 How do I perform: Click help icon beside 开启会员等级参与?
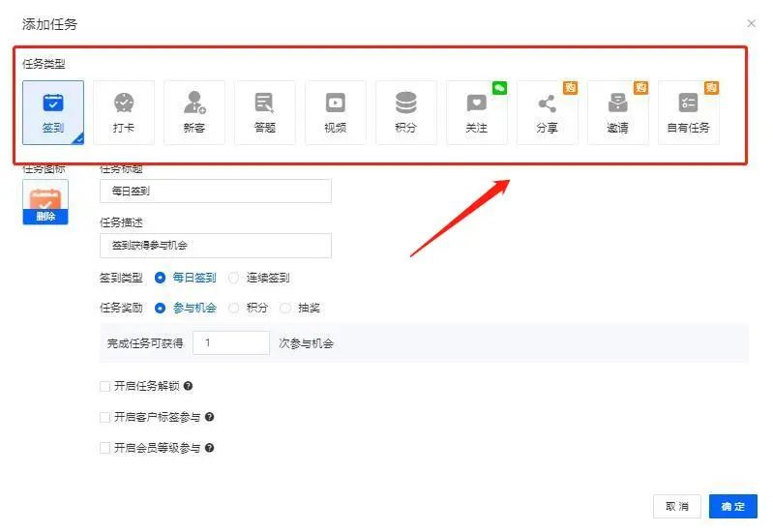point(210,448)
